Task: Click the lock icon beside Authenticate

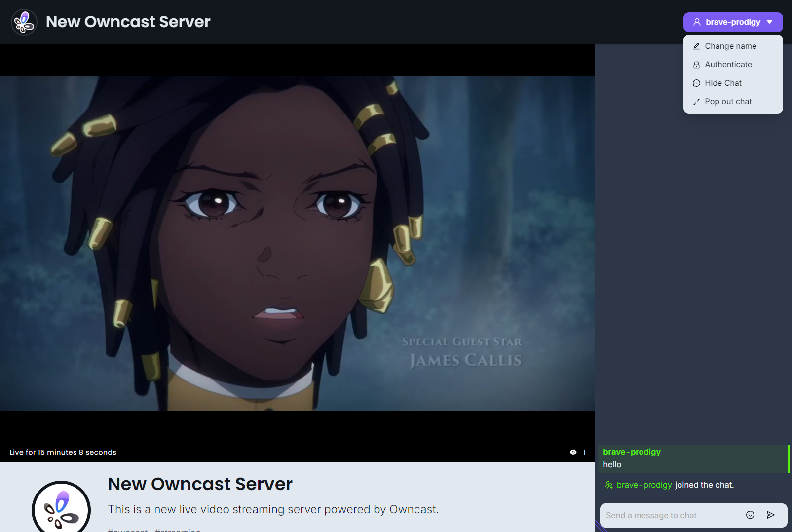Action: point(697,65)
